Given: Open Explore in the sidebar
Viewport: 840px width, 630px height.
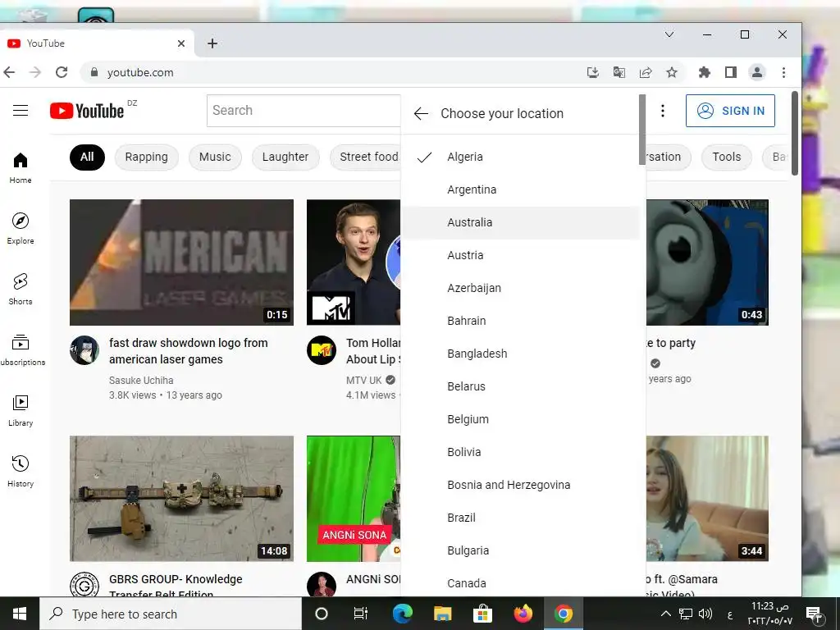Looking at the screenshot, I should [x=21, y=228].
